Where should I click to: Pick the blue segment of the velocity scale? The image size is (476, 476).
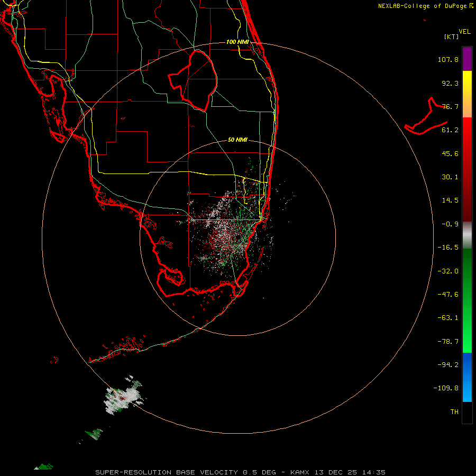pos(467,377)
